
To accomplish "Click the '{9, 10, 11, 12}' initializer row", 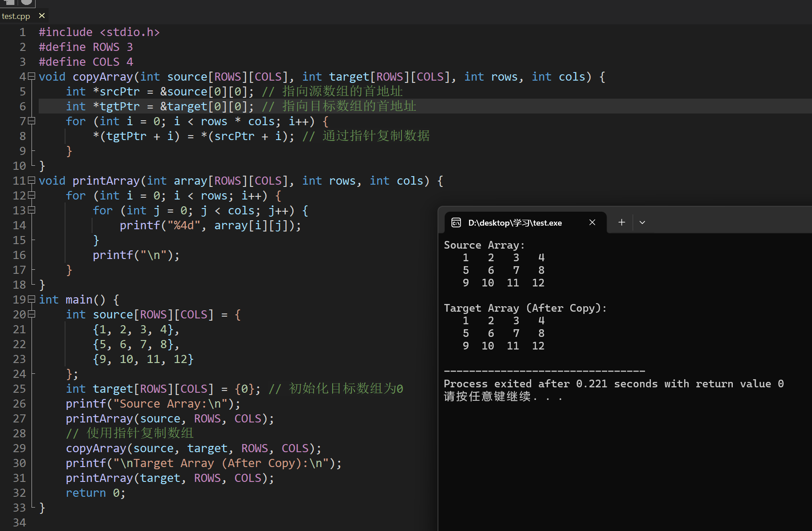I will click(x=143, y=359).
